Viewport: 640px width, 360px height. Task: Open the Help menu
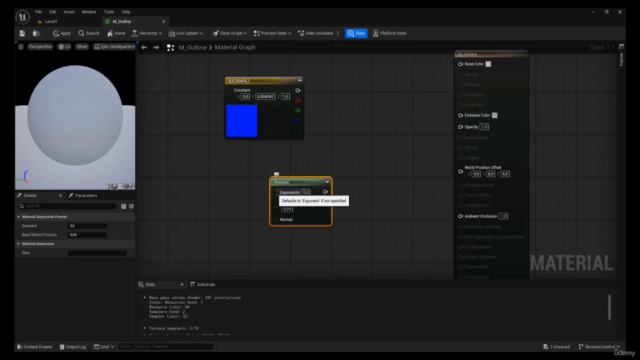(126, 12)
